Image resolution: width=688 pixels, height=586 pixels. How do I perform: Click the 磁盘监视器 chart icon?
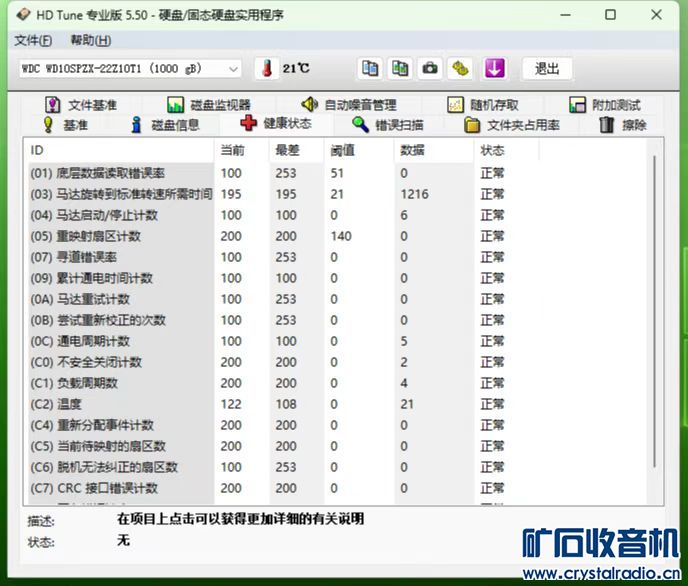point(175,105)
